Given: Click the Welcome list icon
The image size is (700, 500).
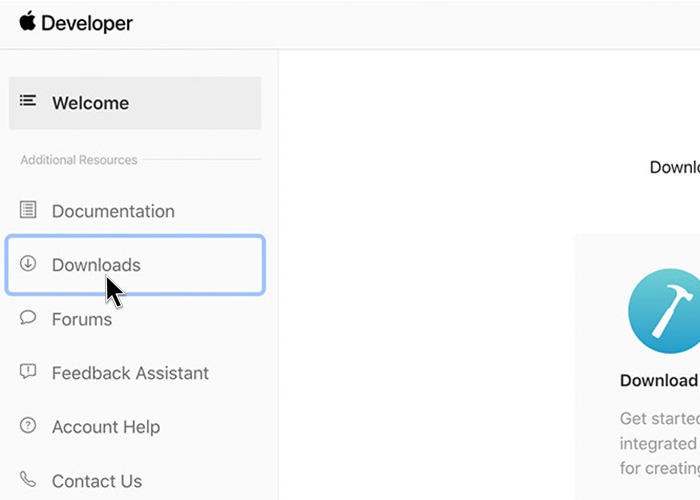Looking at the screenshot, I should [x=28, y=102].
